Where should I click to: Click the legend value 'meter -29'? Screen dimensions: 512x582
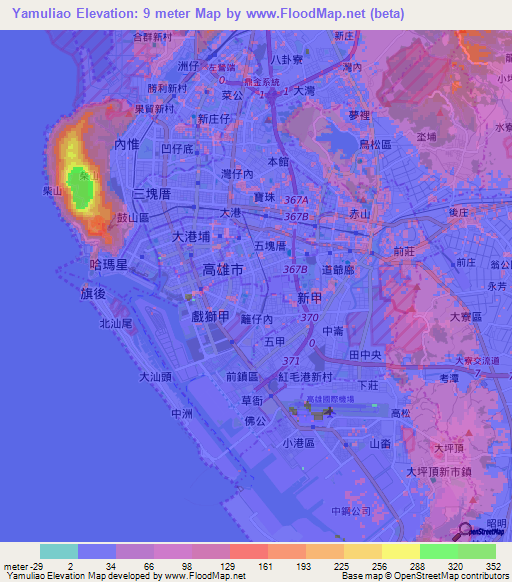(23, 566)
